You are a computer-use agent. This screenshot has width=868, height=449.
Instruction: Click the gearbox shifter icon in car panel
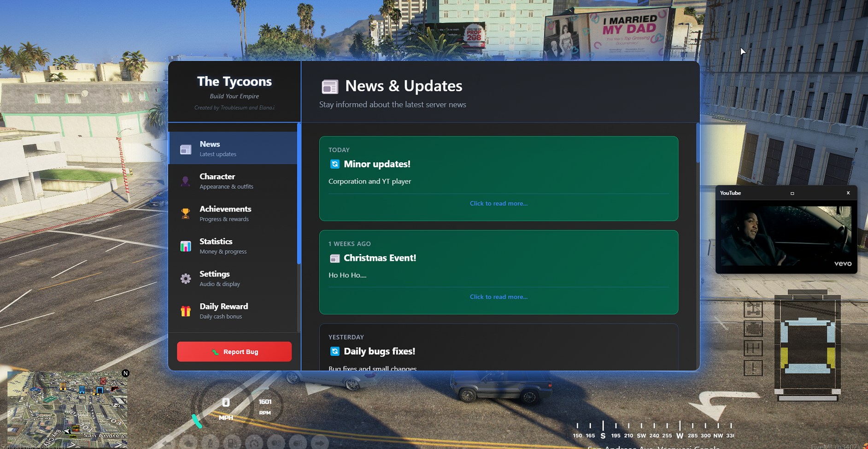click(753, 349)
